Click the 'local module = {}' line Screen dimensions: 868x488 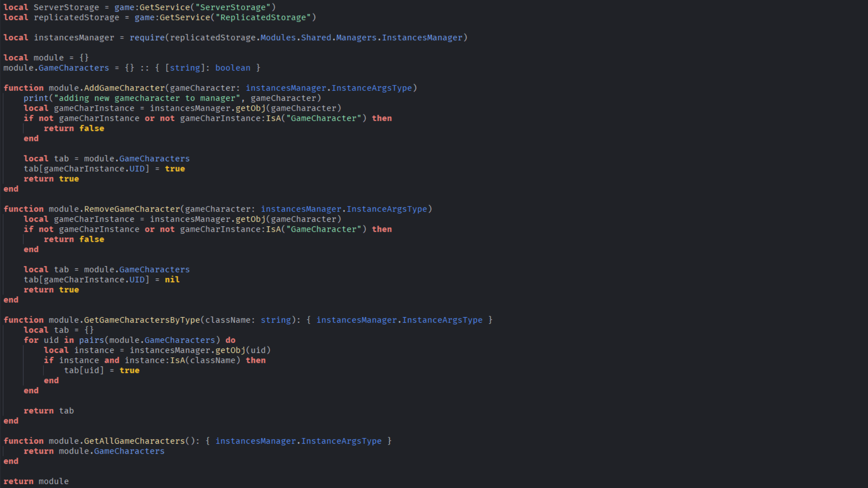click(46, 58)
